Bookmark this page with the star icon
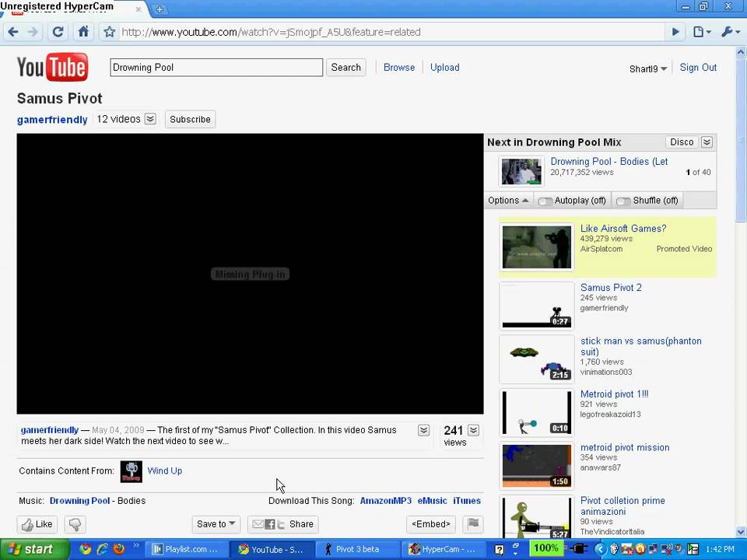 point(110,32)
